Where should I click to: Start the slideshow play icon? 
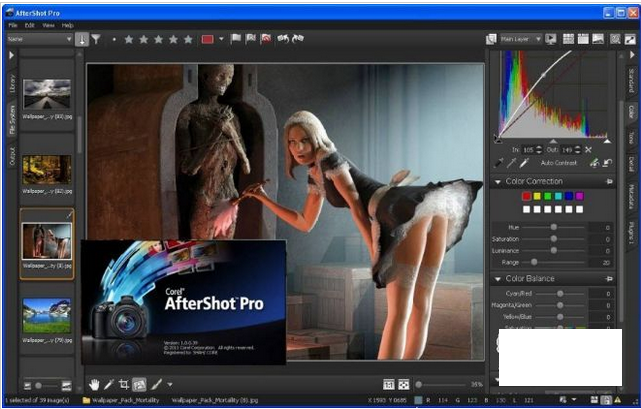551,39
